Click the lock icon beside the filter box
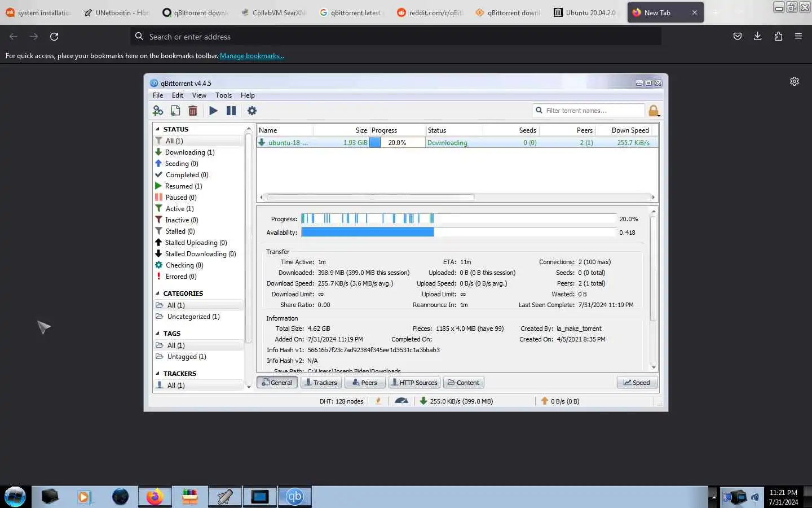Image resolution: width=812 pixels, height=508 pixels. pos(654,111)
